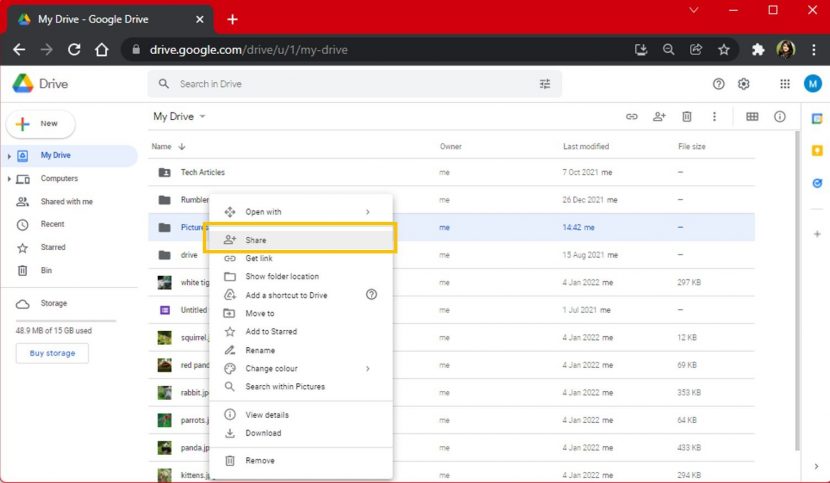The width and height of the screenshot is (830, 483).
Task: Go to Chrome home page
Action: pyautogui.click(x=102, y=50)
